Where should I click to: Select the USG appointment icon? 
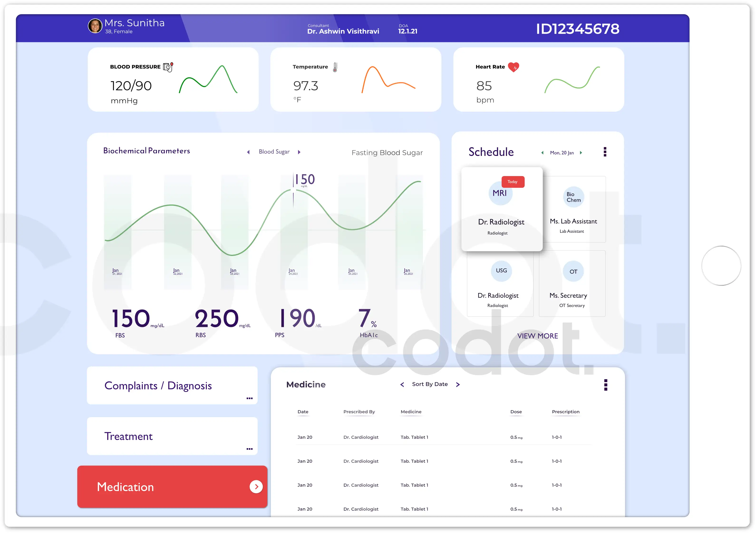tap(501, 271)
